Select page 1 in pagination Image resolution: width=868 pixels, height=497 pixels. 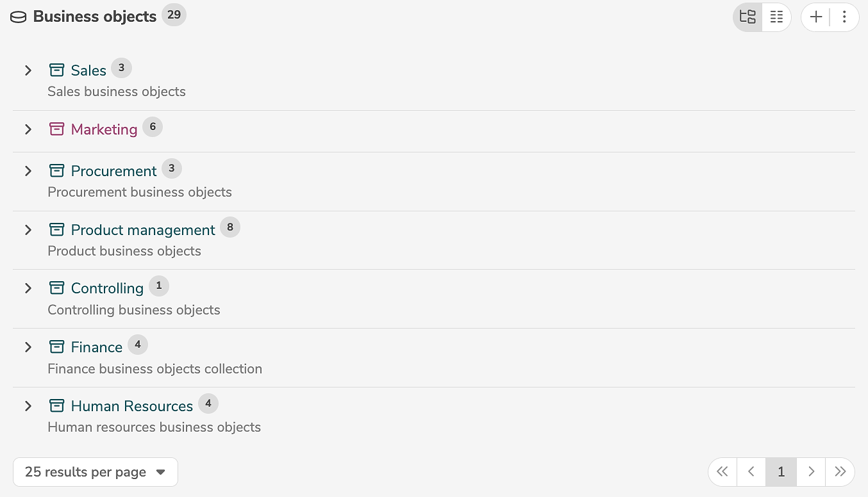(x=781, y=472)
